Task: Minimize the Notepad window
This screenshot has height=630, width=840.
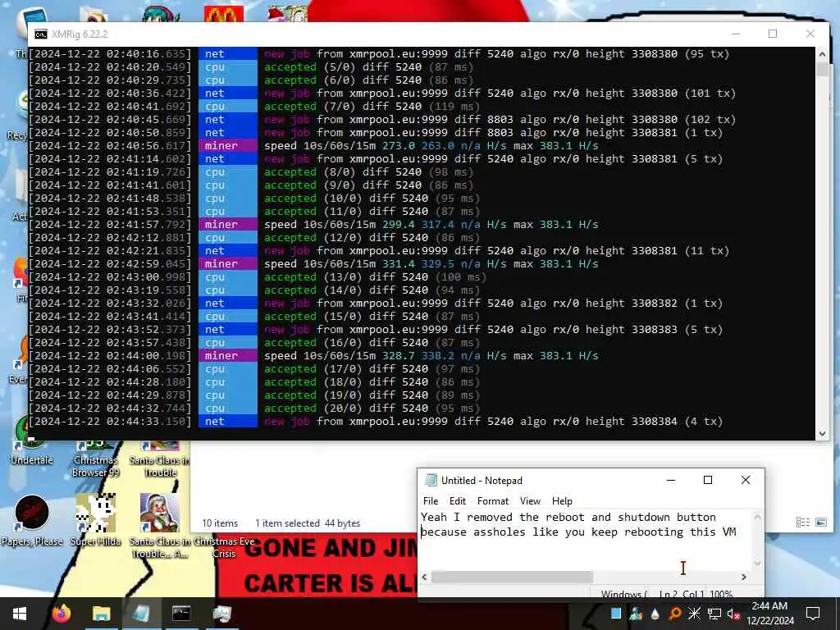Action: pos(671,480)
